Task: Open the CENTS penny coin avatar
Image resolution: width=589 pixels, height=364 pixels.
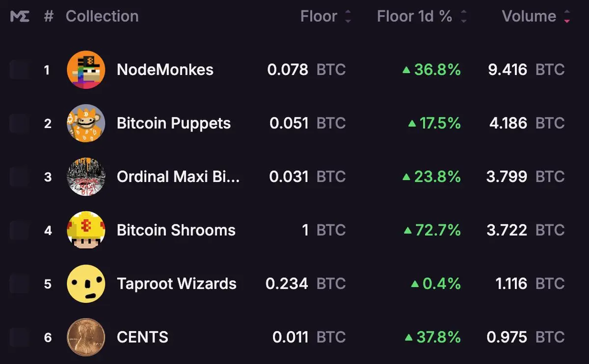Action: 86,337
